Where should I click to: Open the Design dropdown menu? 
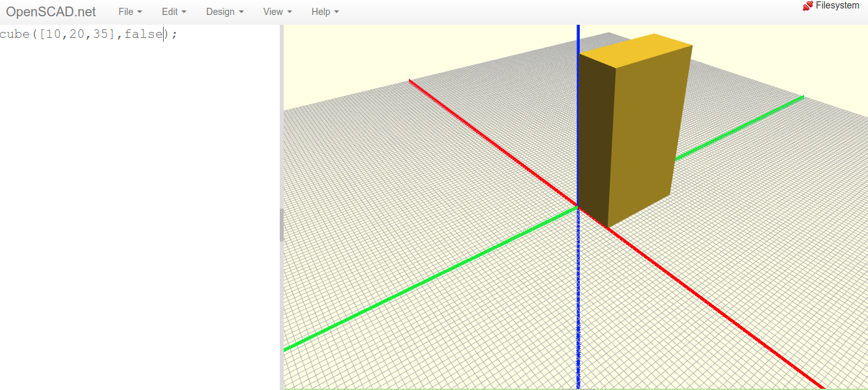click(x=224, y=12)
